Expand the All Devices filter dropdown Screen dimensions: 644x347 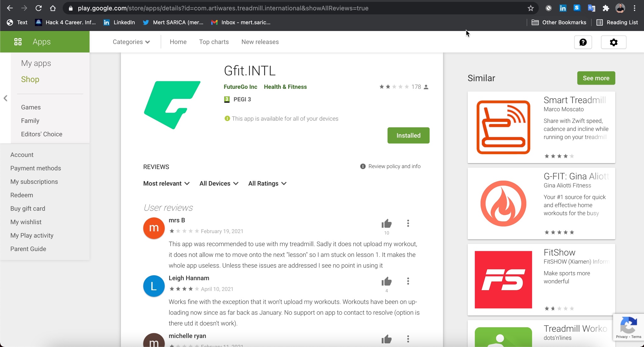[x=219, y=183]
